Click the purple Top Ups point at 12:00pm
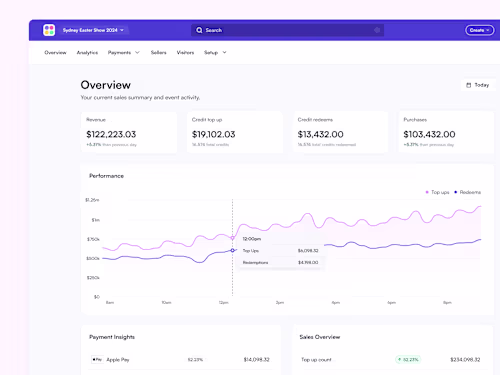The height and width of the screenshot is (375, 500). pyautogui.click(x=233, y=238)
